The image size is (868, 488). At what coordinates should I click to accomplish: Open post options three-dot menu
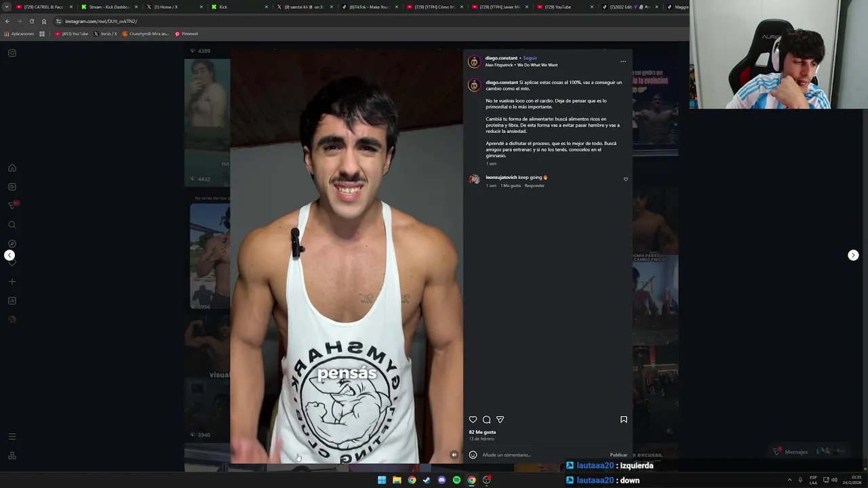[623, 62]
